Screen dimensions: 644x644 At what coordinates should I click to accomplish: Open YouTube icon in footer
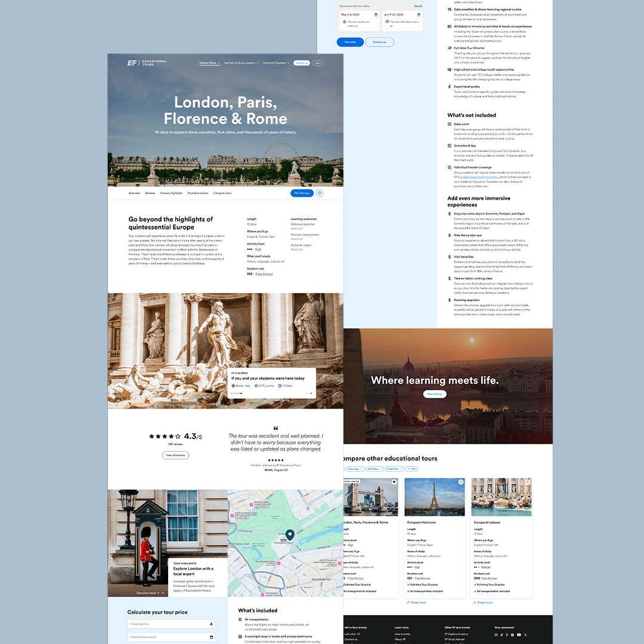[x=519, y=634]
